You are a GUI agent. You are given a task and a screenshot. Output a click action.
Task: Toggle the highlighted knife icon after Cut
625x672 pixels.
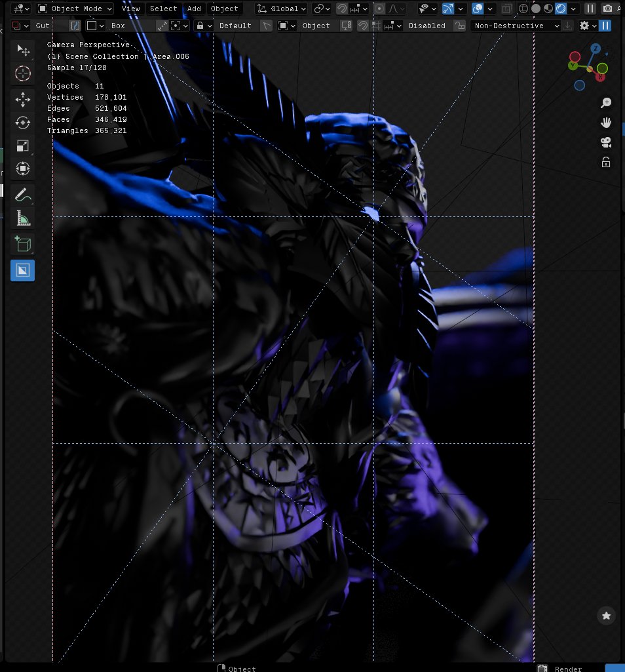pyautogui.click(x=75, y=26)
